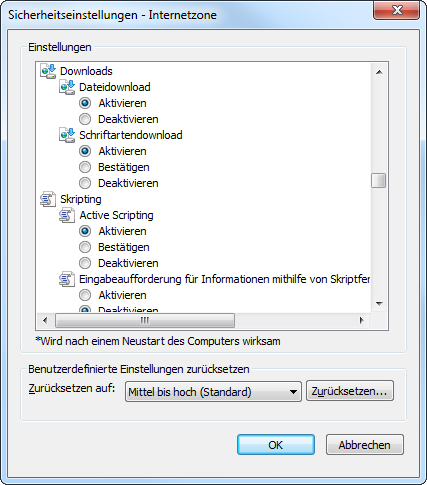Click the Abbrechen button
Viewport: 427px width, 485px height.
365,445
